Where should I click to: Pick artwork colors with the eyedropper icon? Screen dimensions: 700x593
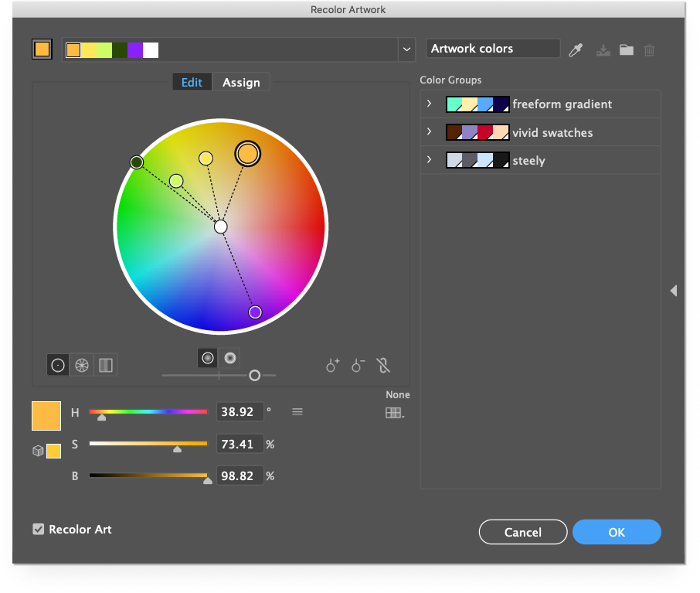[576, 49]
